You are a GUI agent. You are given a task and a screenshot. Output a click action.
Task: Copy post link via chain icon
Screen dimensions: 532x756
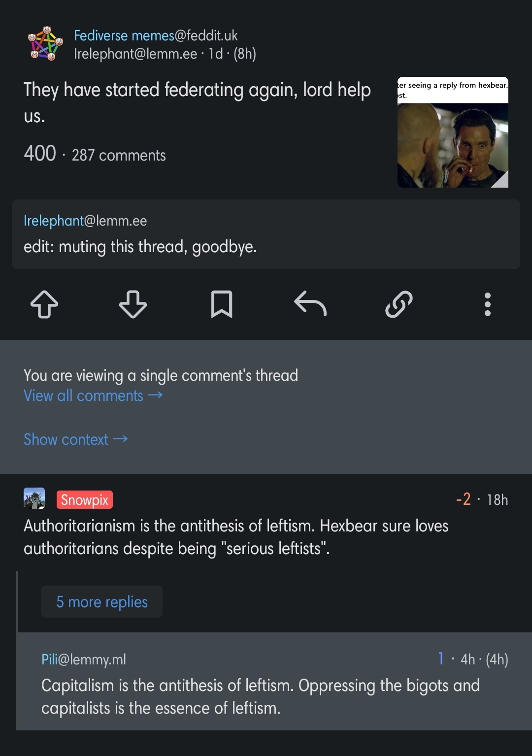pyautogui.click(x=399, y=304)
